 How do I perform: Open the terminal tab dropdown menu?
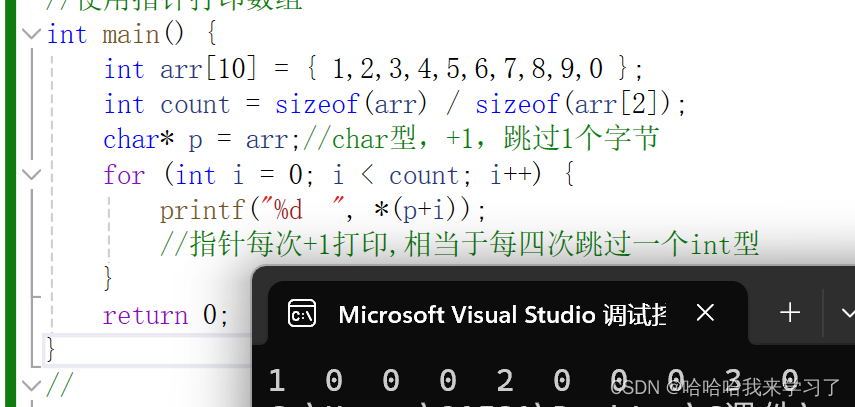[847, 313]
